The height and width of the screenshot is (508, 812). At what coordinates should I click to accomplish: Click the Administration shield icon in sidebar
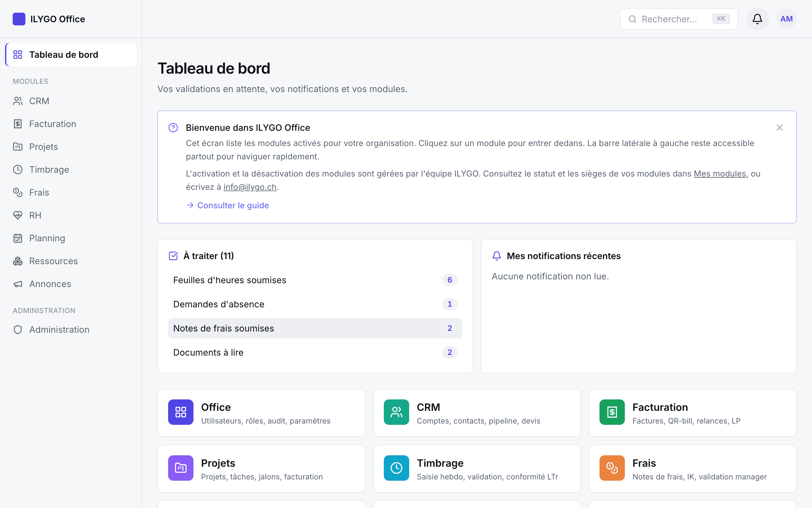(x=18, y=330)
